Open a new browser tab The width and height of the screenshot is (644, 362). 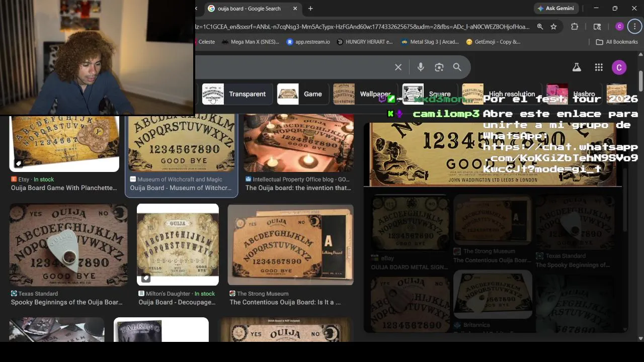pyautogui.click(x=310, y=9)
